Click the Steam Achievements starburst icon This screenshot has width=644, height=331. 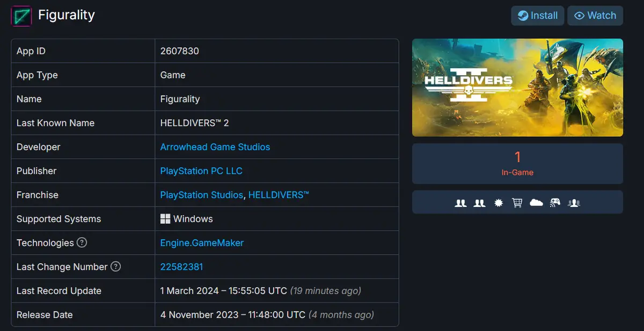499,203
